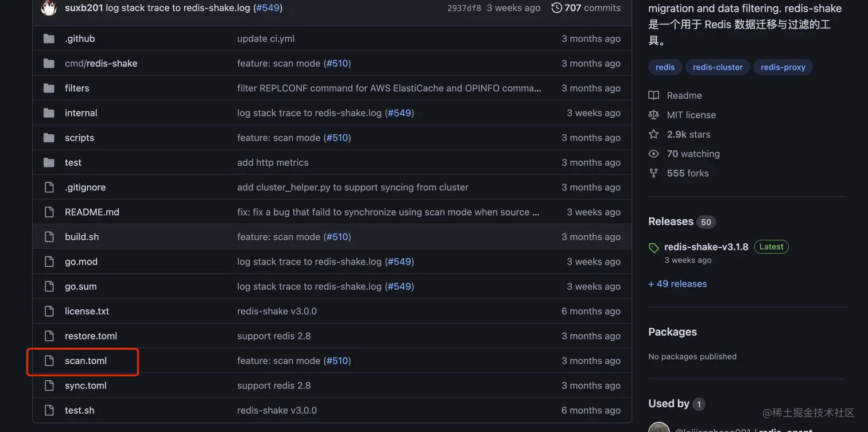Click the suxb201 author name

[x=84, y=8]
